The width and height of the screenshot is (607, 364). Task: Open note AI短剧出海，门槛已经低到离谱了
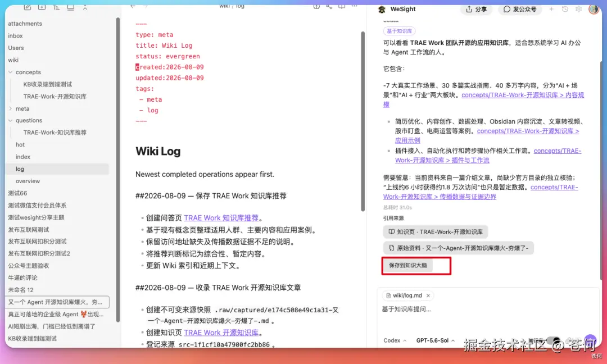pos(52,326)
